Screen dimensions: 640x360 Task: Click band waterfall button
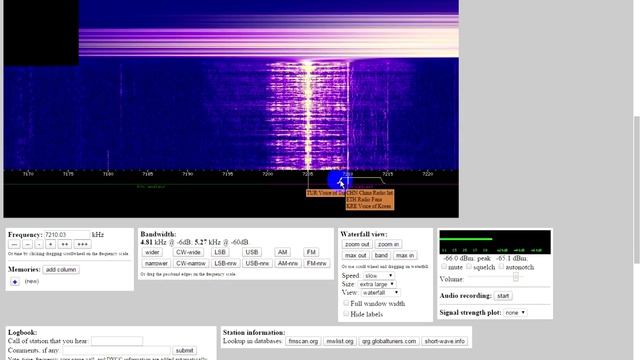[381, 256]
